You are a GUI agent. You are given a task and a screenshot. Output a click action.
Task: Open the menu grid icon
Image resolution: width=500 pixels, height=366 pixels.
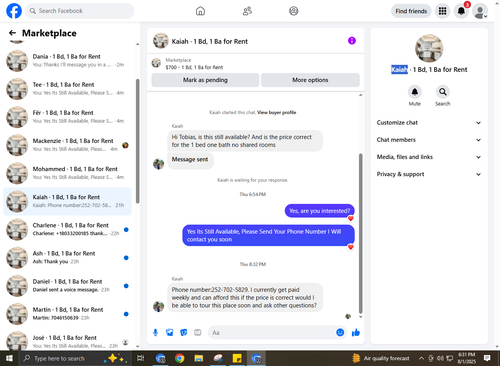(x=442, y=11)
